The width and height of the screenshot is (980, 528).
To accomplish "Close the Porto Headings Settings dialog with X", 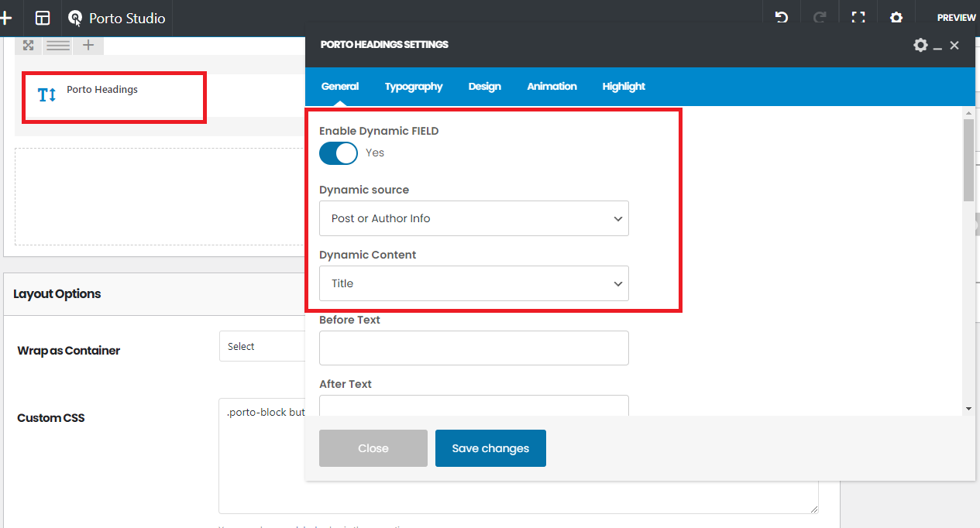I will point(954,46).
